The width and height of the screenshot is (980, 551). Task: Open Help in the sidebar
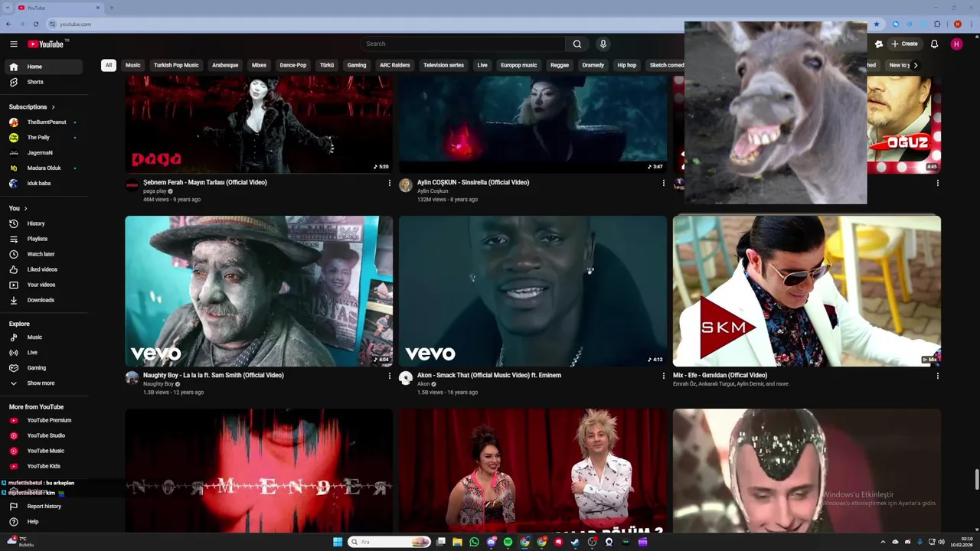44,522
